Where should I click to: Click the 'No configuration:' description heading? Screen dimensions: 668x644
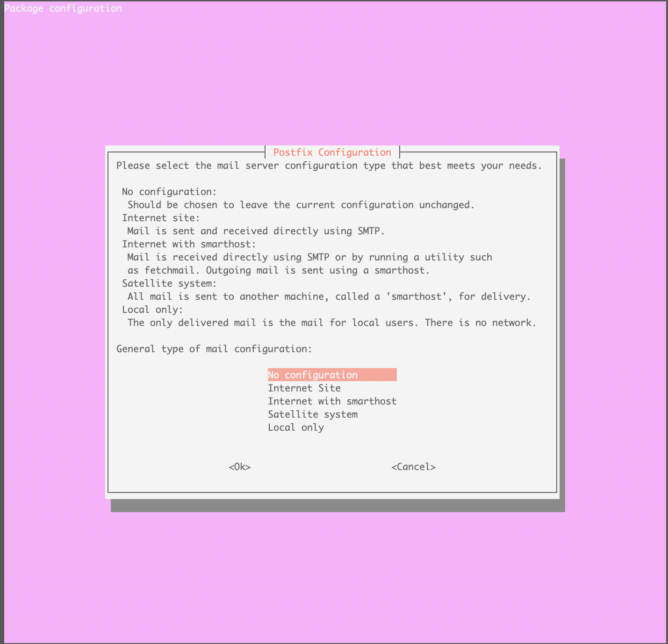coord(170,192)
